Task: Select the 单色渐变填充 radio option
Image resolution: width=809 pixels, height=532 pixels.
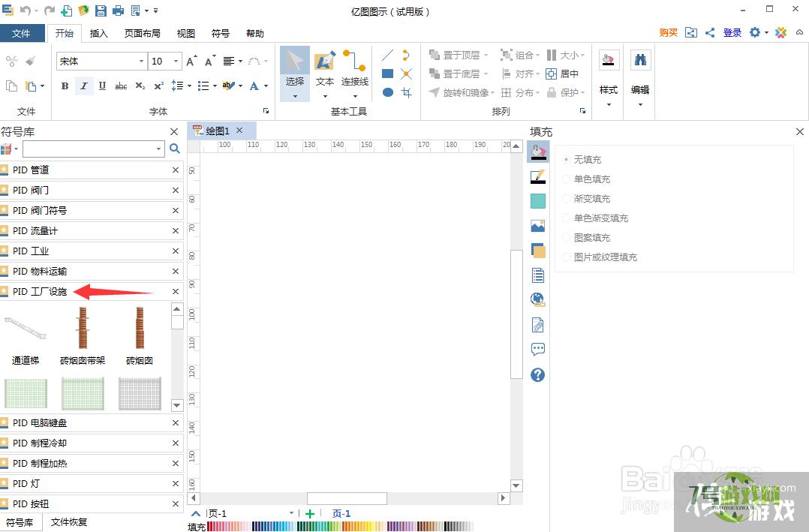Action: pyautogui.click(x=567, y=218)
